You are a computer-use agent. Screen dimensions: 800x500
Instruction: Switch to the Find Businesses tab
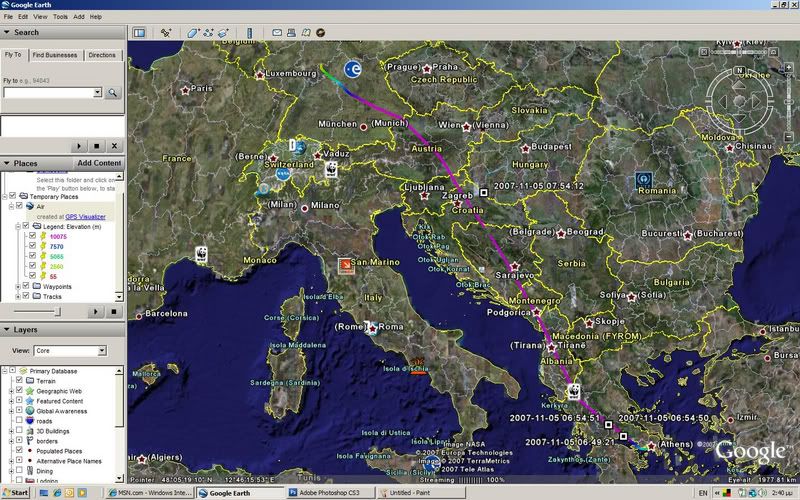(x=55, y=55)
